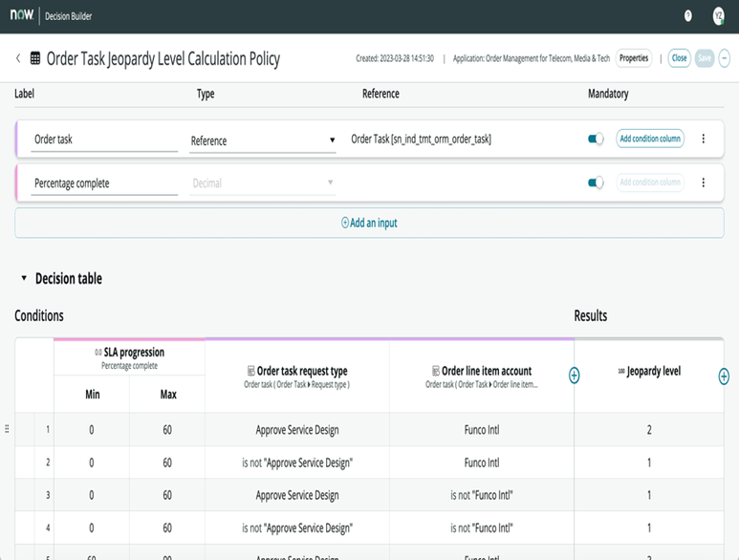Open the Reference type dropdown
The width and height of the screenshot is (739, 560).
pyautogui.click(x=263, y=140)
